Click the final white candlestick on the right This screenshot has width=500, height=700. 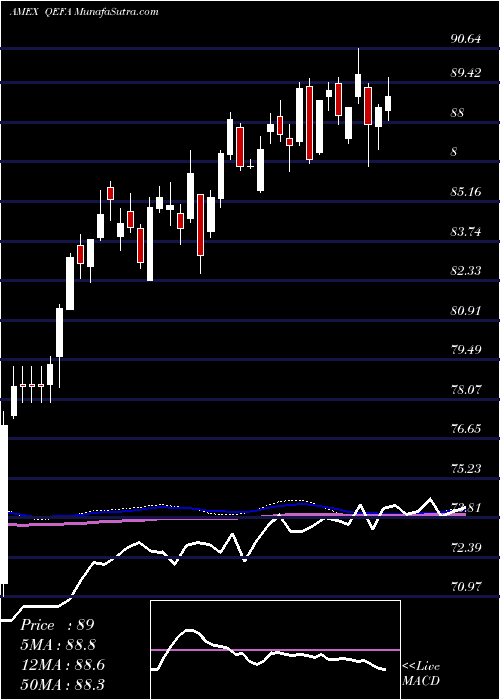coord(388,99)
